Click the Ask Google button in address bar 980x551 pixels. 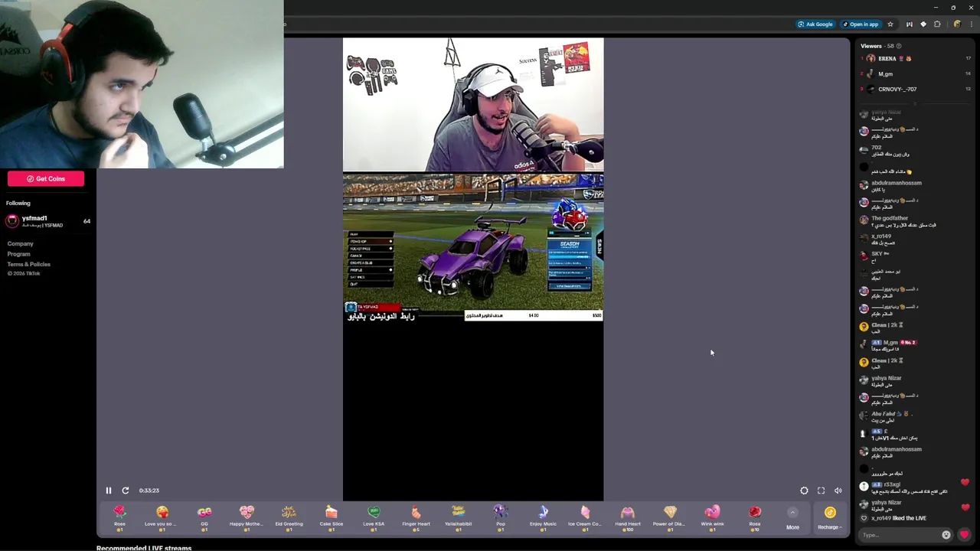pos(815,24)
